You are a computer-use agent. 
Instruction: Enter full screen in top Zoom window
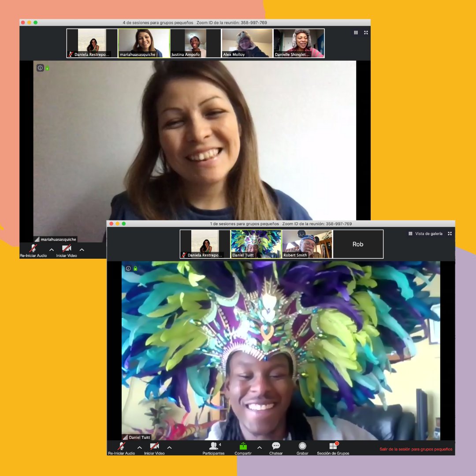click(366, 33)
